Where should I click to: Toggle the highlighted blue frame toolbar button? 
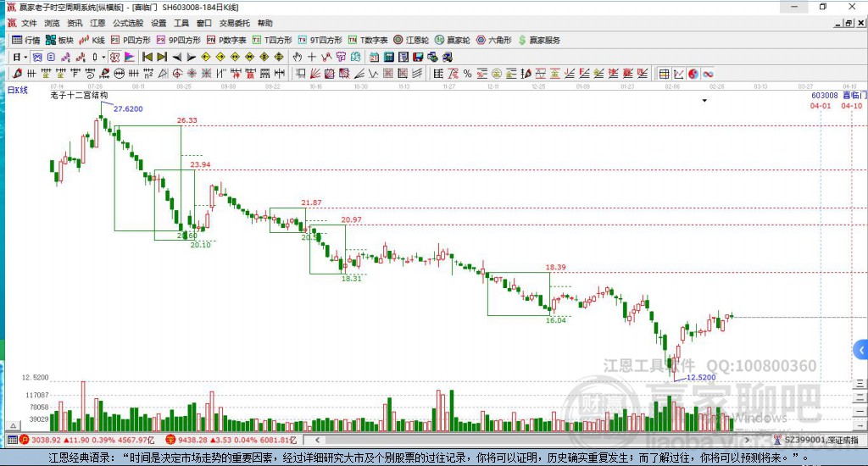coord(37,57)
